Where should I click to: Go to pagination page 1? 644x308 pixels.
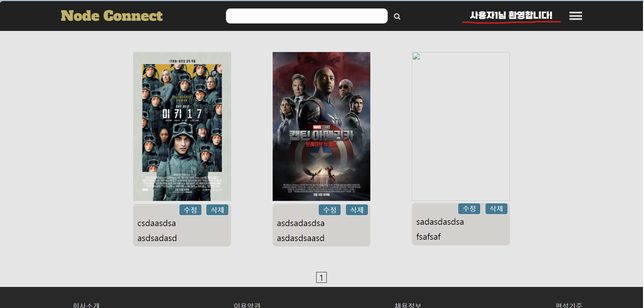click(321, 277)
